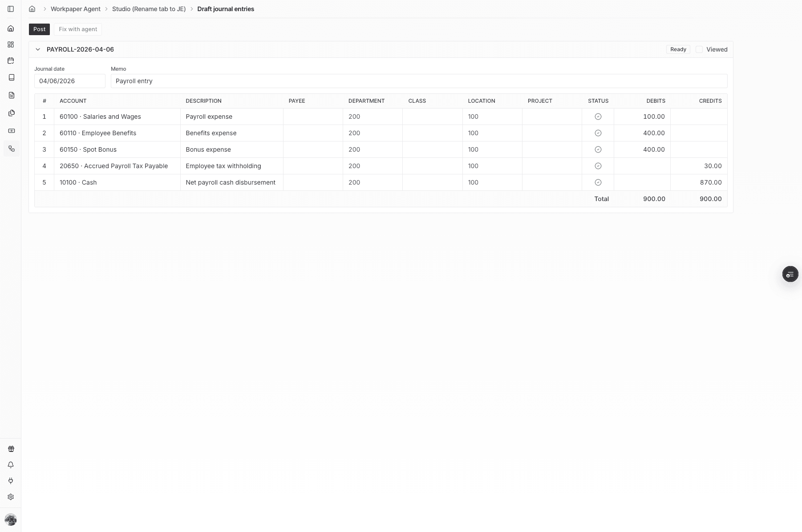Post the journal entry
Screen dimensions: 802x532
[39, 29]
